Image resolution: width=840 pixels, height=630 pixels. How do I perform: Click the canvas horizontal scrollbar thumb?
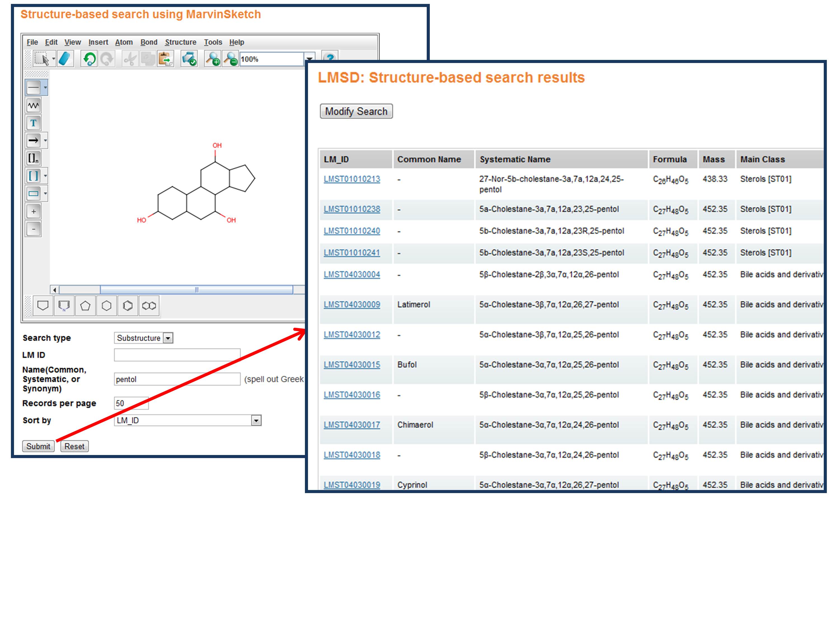(196, 290)
